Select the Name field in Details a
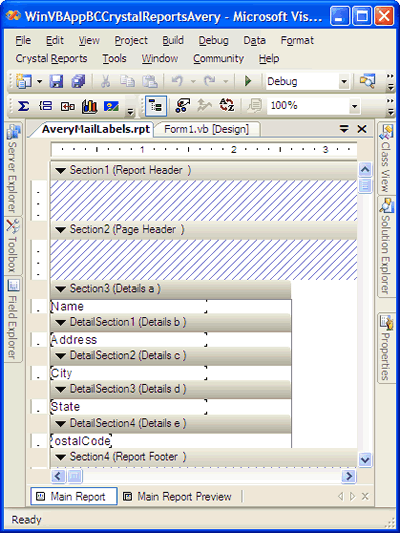This screenshot has width=400, height=533. (x=128, y=307)
